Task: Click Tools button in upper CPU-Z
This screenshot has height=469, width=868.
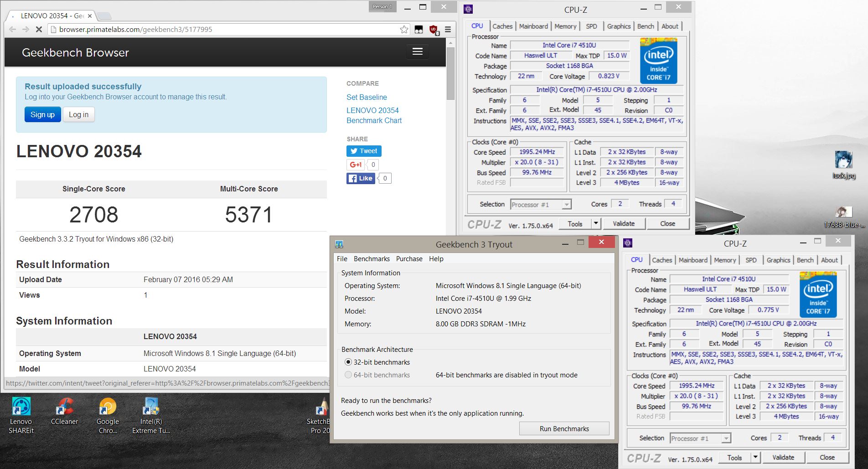Action: click(x=575, y=223)
